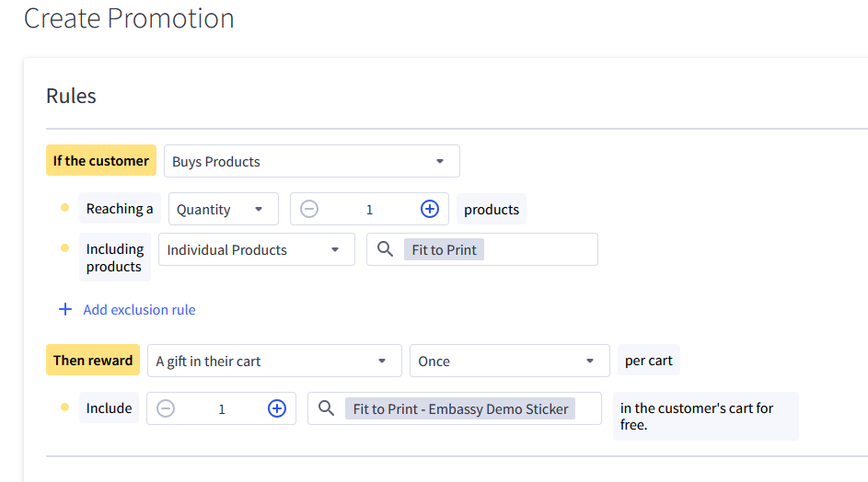868x482 pixels.
Task: Select the Fit to Print product tag
Action: pos(444,249)
